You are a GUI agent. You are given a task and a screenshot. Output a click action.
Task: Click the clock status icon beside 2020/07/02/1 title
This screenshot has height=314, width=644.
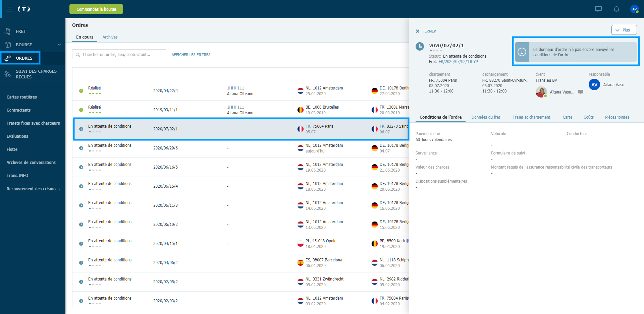(420, 46)
